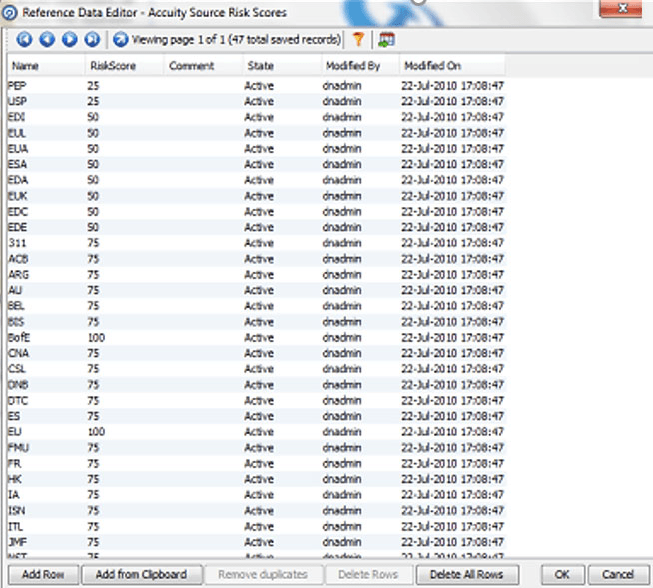Viewport: 653px width, 588px height.
Task: Select the EU row name
Action: (15, 432)
